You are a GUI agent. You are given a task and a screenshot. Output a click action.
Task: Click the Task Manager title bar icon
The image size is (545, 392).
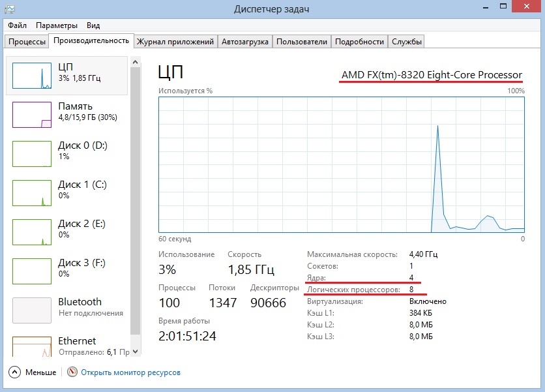pyautogui.click(x=10, y=8)
